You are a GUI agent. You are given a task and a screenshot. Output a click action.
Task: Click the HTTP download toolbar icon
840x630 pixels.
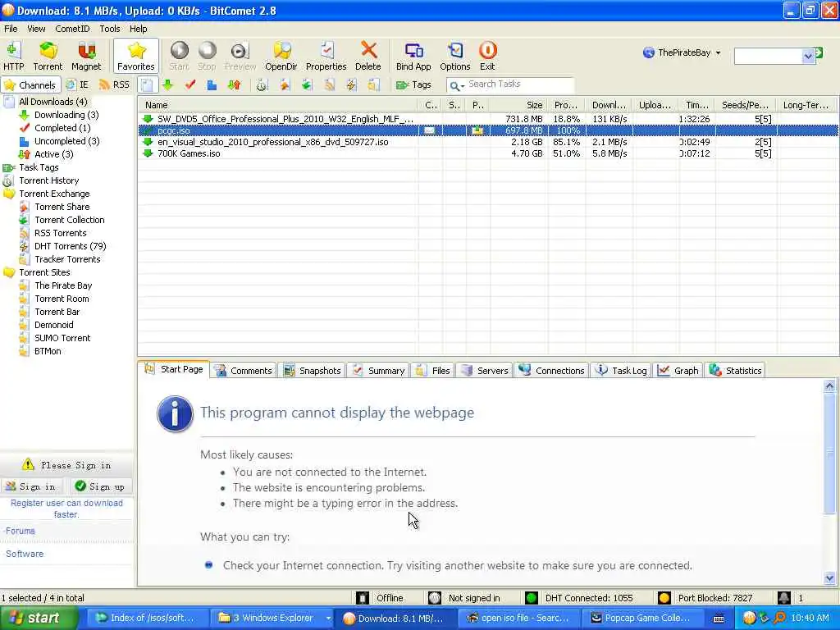(13, 56)
